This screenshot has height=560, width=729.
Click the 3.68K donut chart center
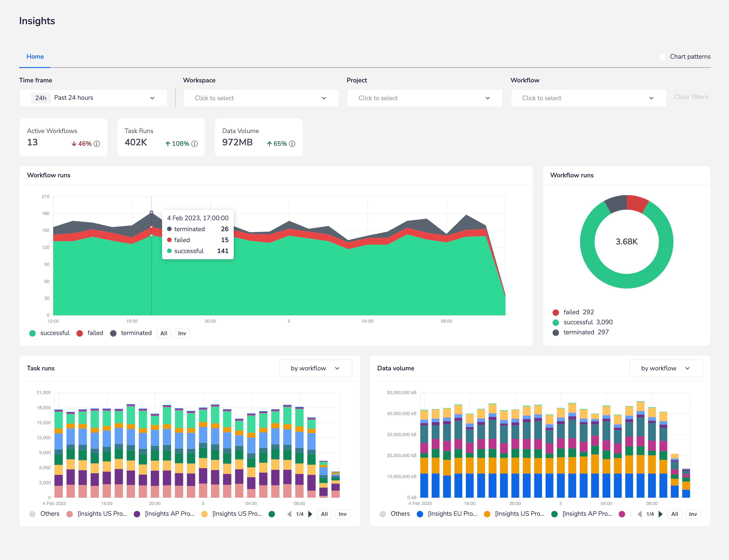pos(626,242)
